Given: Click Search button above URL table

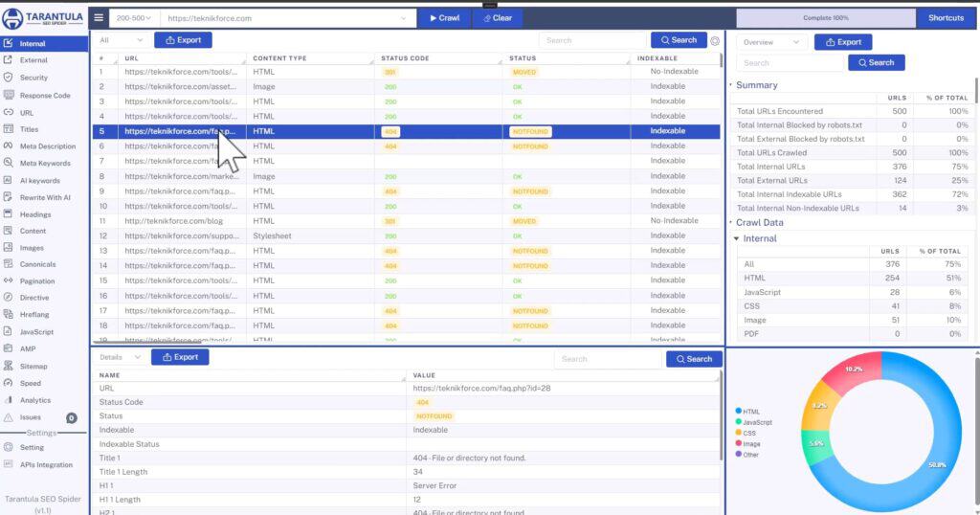Looking at the screenshot, I should 679,40.
